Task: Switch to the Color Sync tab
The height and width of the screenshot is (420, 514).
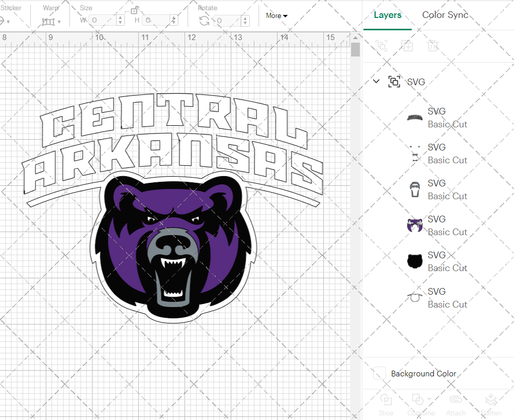Action: pyautogui.click(x=445, y=15)
